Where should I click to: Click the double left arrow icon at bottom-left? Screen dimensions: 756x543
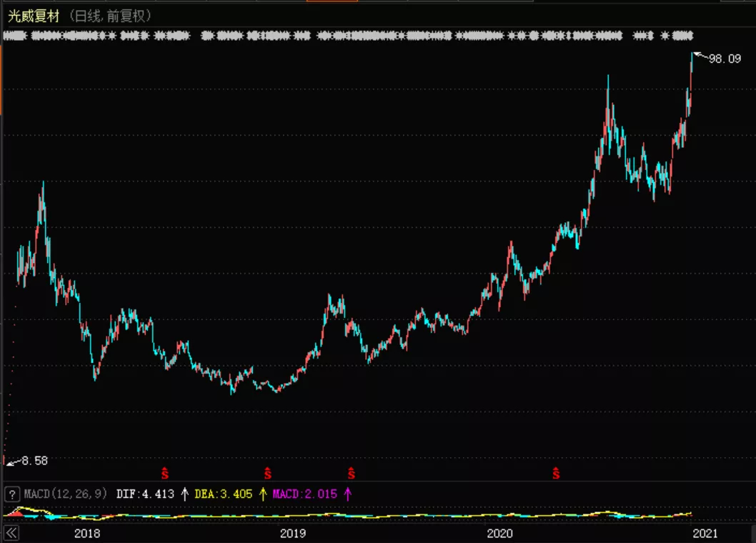tap(11, 533)
